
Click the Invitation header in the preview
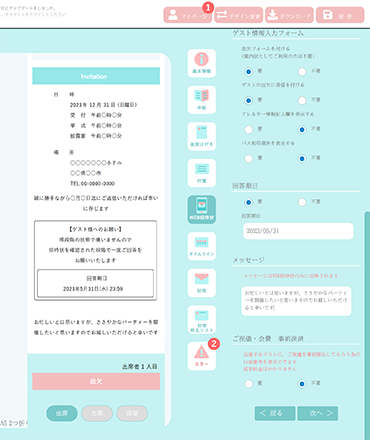96,76
